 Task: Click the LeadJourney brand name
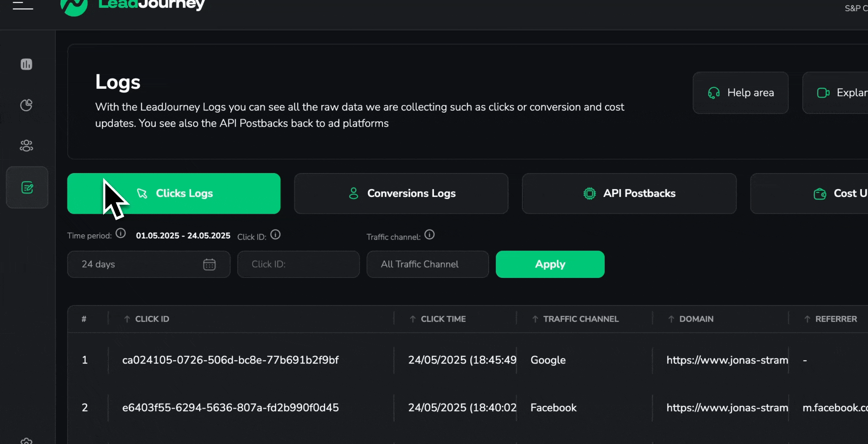(152, 5)
